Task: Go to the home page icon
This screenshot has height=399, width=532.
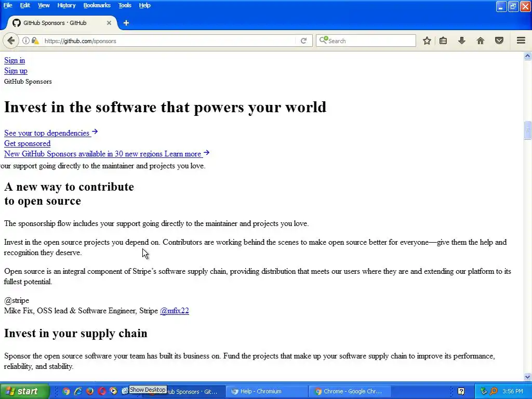Action: tap(481, 41)
